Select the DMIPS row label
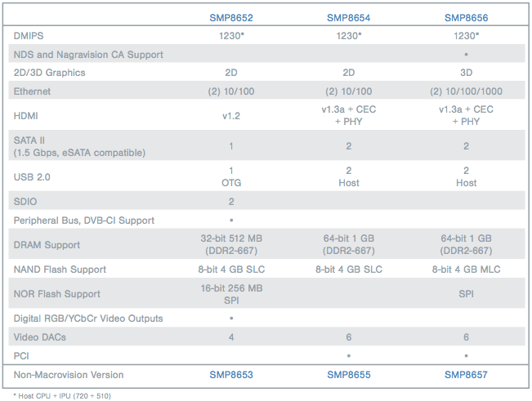 29,36
